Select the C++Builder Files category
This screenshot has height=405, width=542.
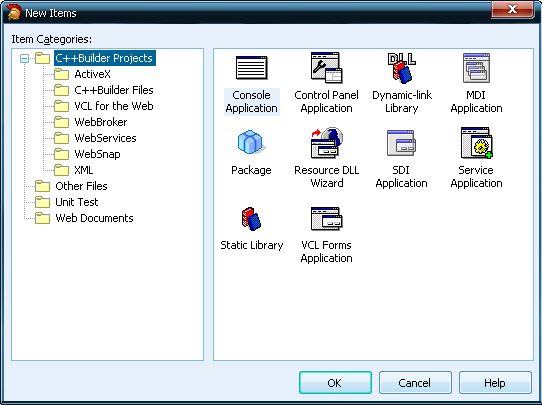pos(114,90)
